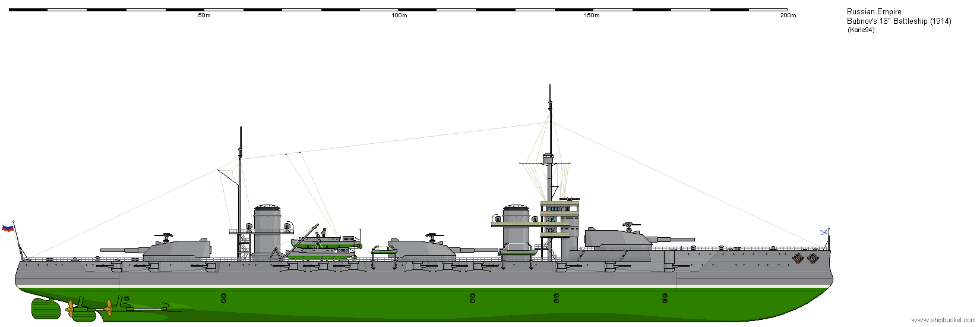Click the foremast spotting top
This screenshot has width=980, height=327.
pyautogui.click(x=549, y=158)
